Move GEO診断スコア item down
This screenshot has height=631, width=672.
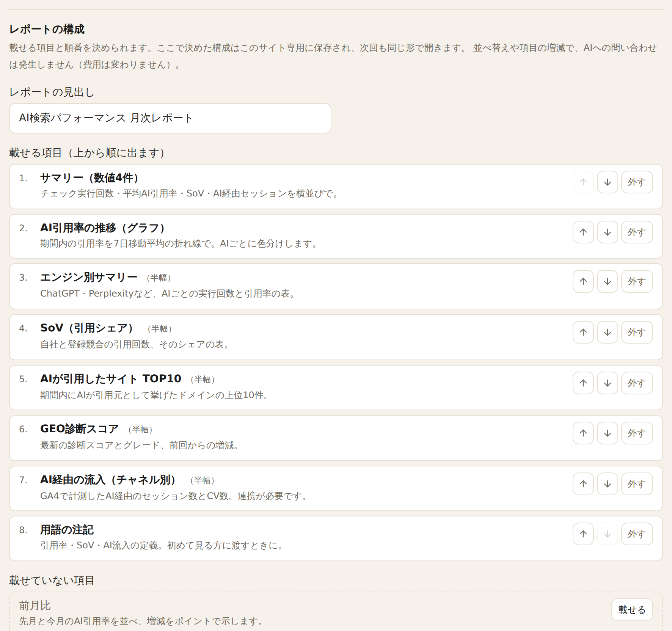[x=608, y=433]
